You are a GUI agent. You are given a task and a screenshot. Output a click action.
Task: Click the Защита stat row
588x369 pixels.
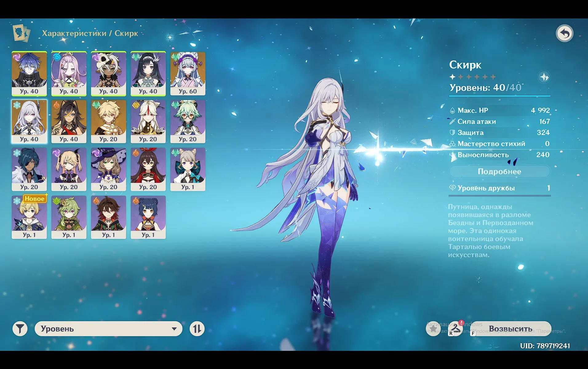(x=499, y=133)
